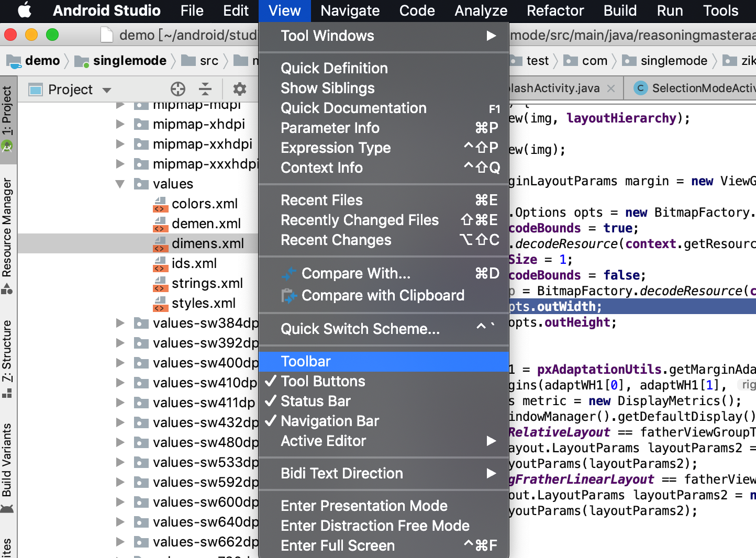Uncheck Status Bar in View menu
Viewport: 756px width, 558px height.
click(x=384, y=401)
